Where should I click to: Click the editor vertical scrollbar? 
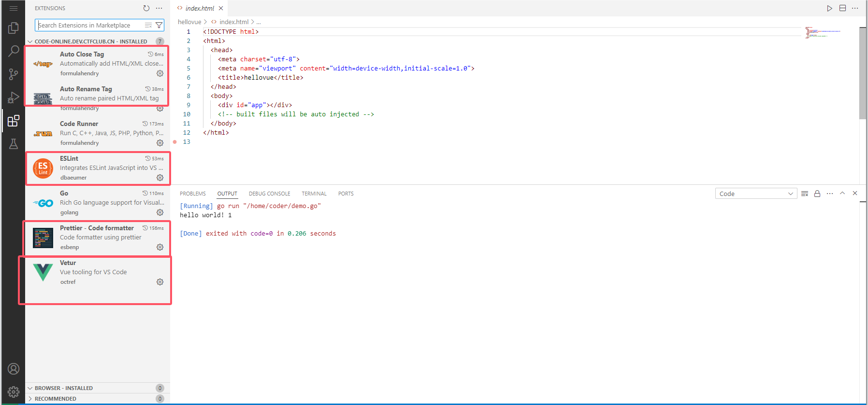(x=863, y=73)
